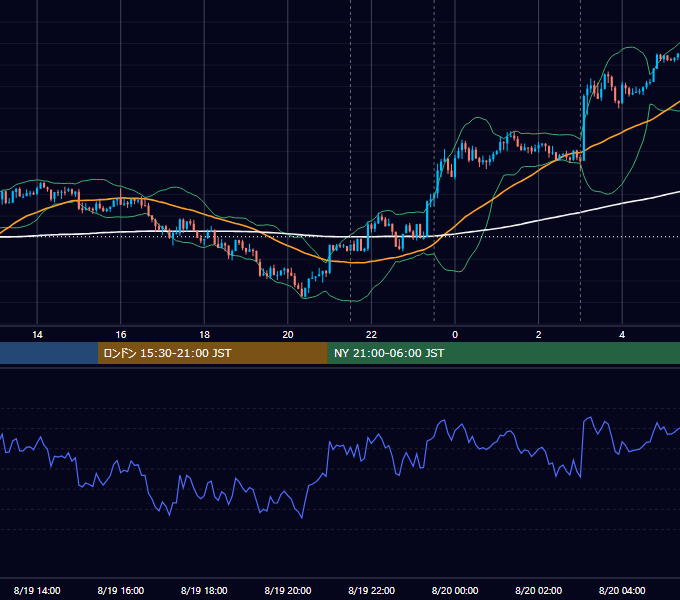680x600 pixels.
Task: Click the 8/19 20:00 date label
Action: (288, 590)
